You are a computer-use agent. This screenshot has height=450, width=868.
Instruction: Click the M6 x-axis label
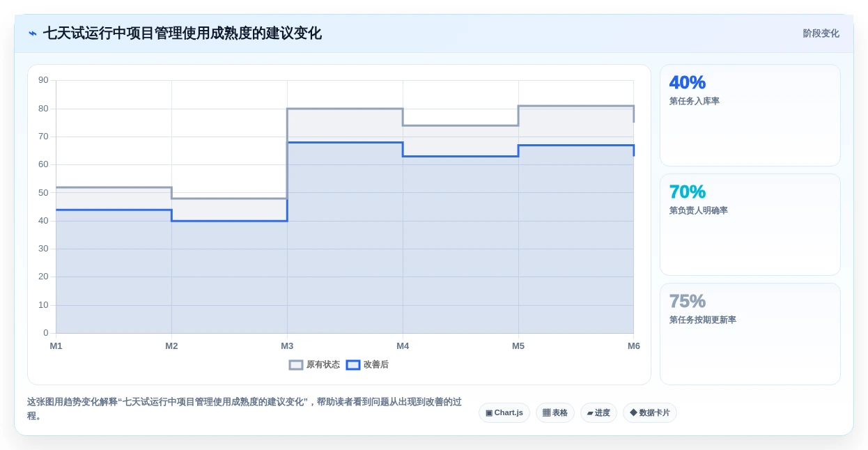633,346
